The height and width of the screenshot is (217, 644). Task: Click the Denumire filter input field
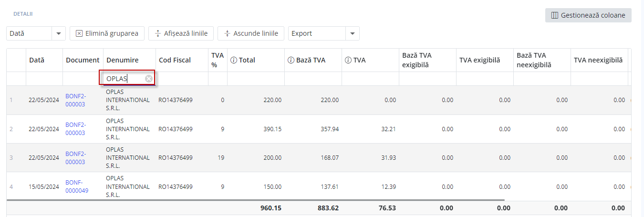[x=124, y=79]
